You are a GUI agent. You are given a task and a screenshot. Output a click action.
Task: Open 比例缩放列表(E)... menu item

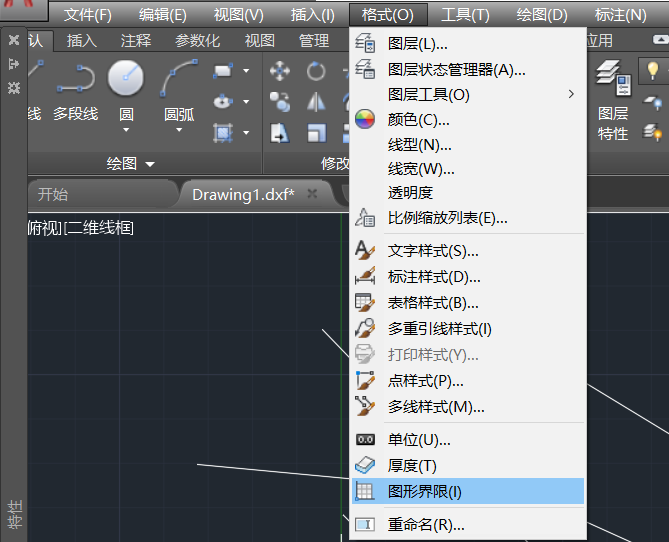click(468, 218)
